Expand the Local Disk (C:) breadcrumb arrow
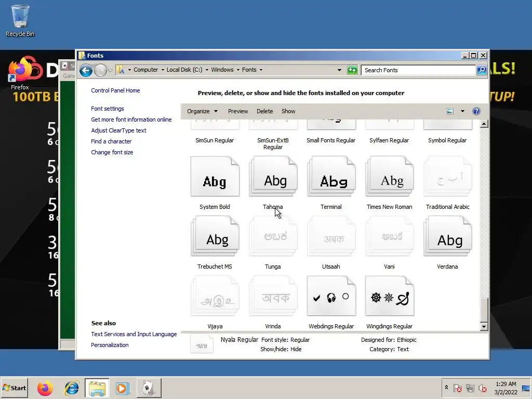 (x=207, y=70)
